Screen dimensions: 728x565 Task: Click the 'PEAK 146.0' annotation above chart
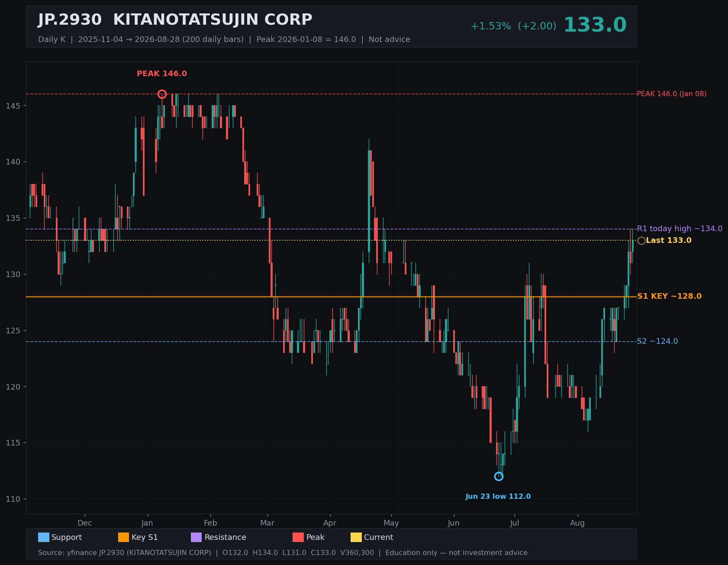point(162,74)
